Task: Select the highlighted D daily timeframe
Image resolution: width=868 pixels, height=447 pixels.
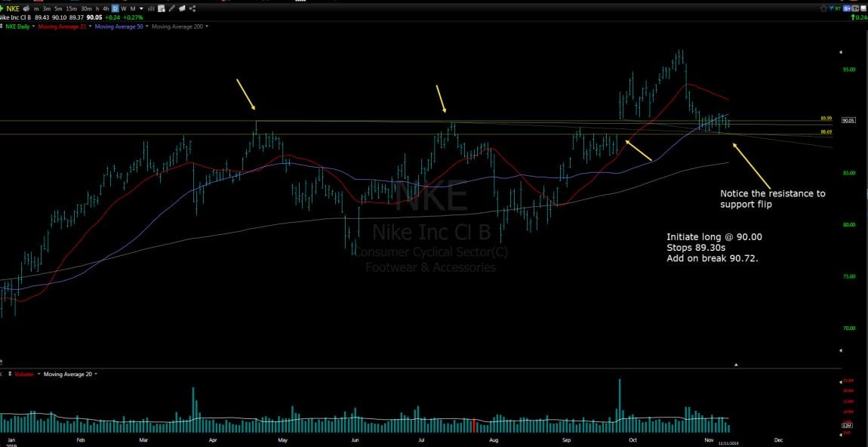Action: (115, 9)
